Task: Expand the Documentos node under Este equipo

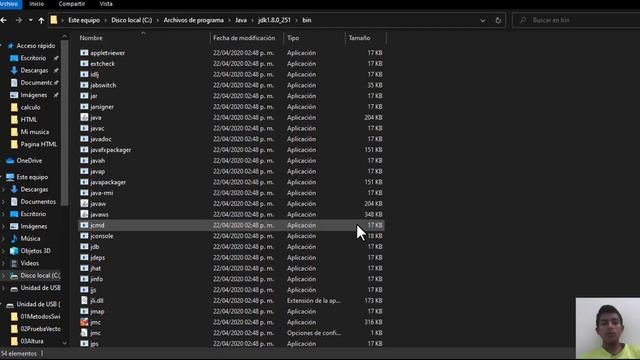Action: click(4, 202)
